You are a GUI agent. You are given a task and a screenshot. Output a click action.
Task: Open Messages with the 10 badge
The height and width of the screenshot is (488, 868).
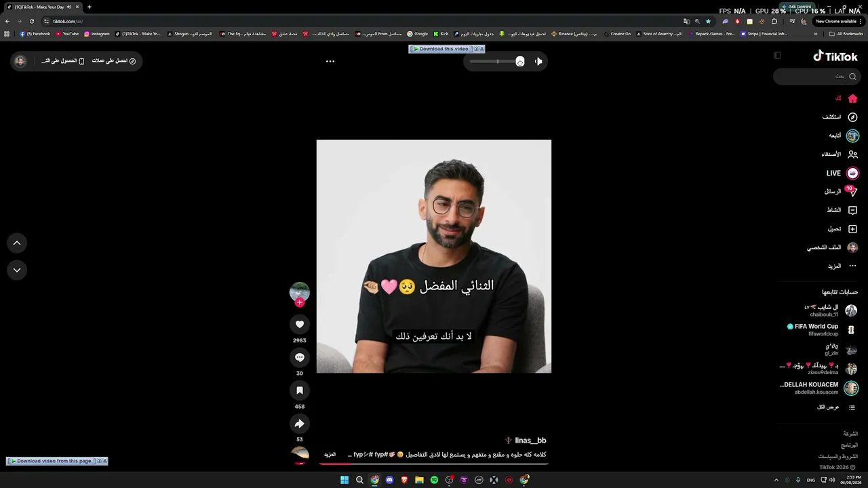pos(852,192)
